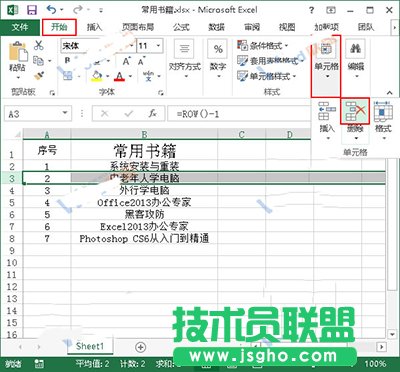Click the borders icon in the Font group
The image size is (400, 372).
pyautogui.click(x=68, y=76)
